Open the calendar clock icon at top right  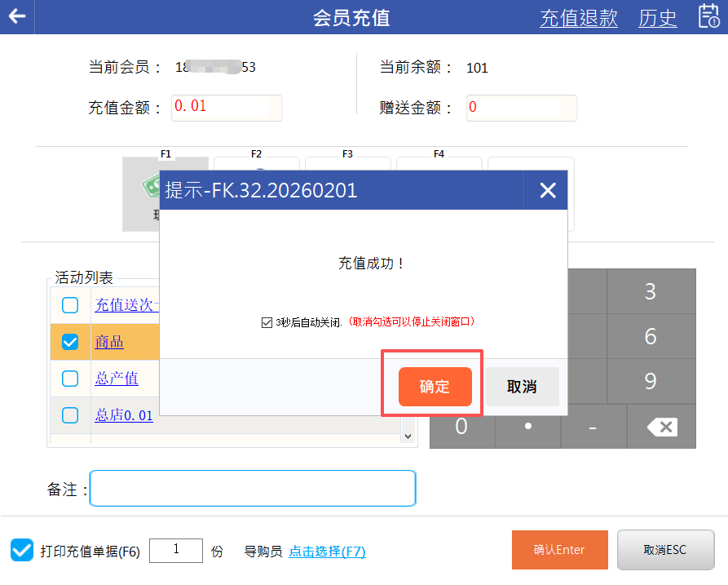708,16
